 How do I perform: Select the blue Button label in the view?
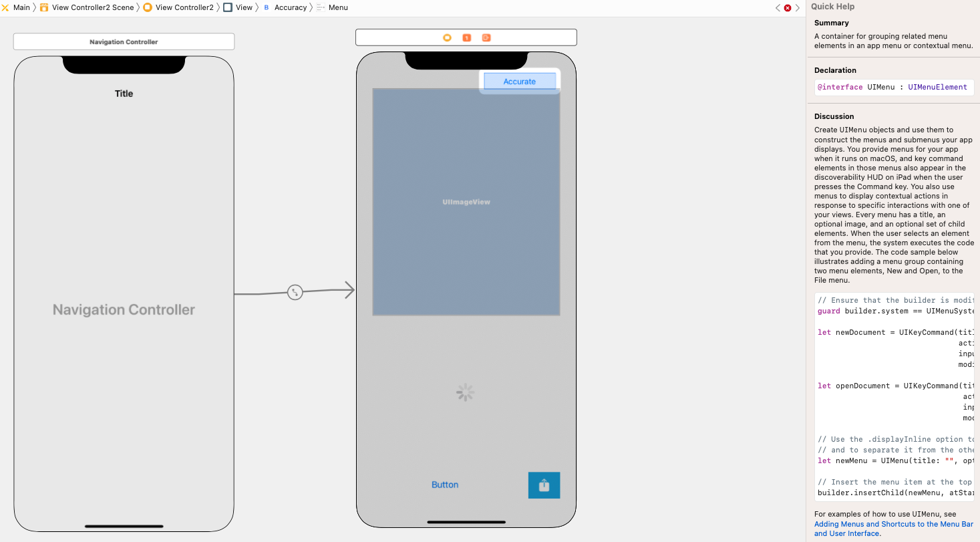(x=445, y=485)
